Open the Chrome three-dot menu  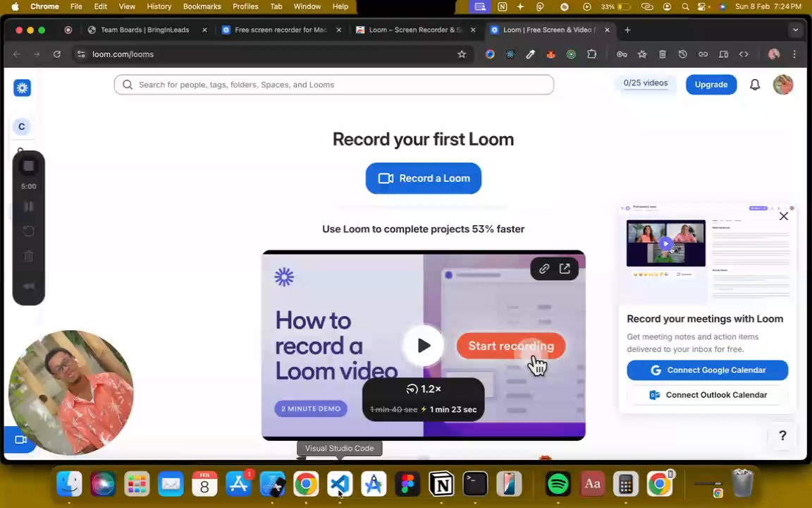(794, 54)
